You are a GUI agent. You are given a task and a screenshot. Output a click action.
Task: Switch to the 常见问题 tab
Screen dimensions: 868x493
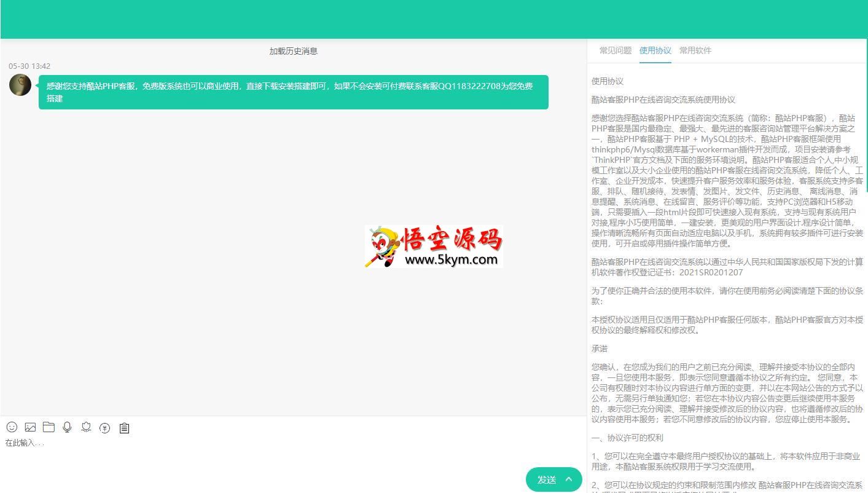(x=616, y=50)
